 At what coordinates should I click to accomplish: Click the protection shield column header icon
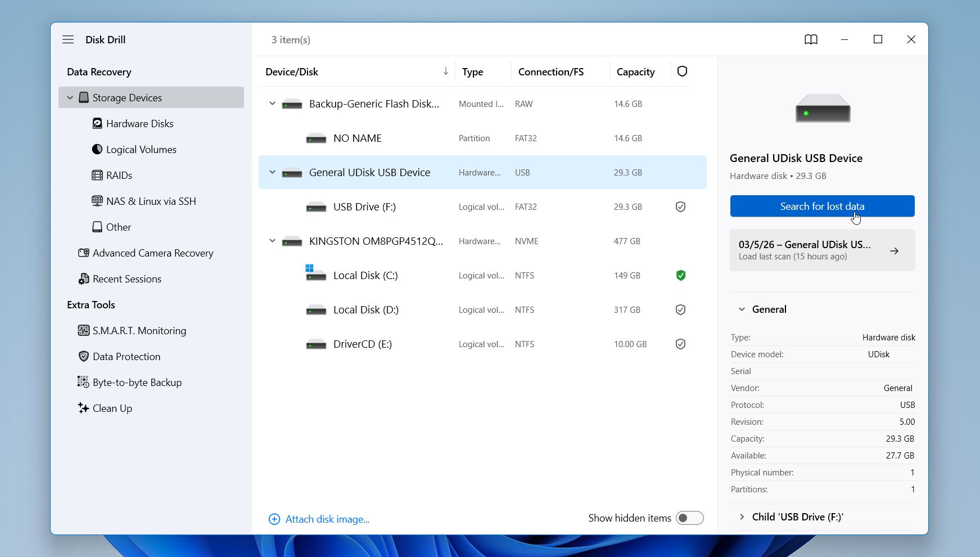point(682,71)
